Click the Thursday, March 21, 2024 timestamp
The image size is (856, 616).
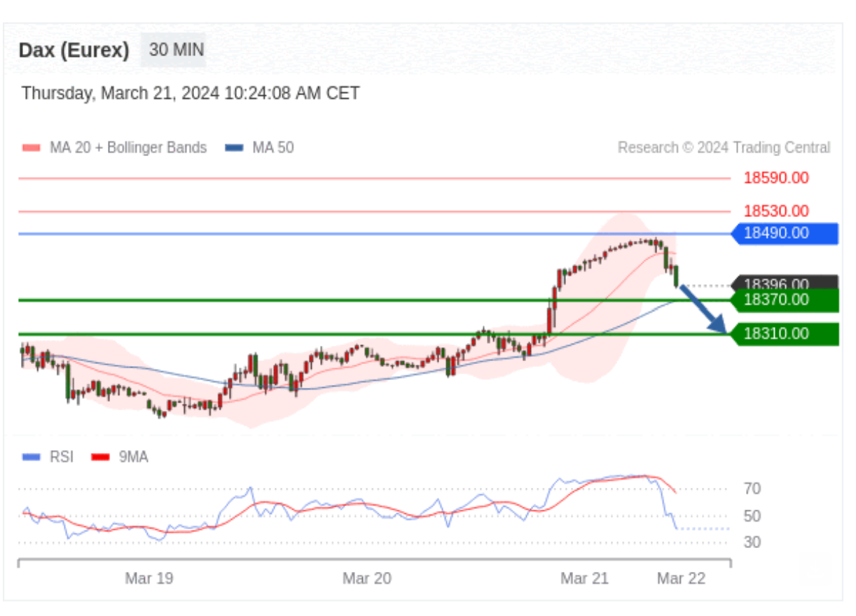coord(191,93)
